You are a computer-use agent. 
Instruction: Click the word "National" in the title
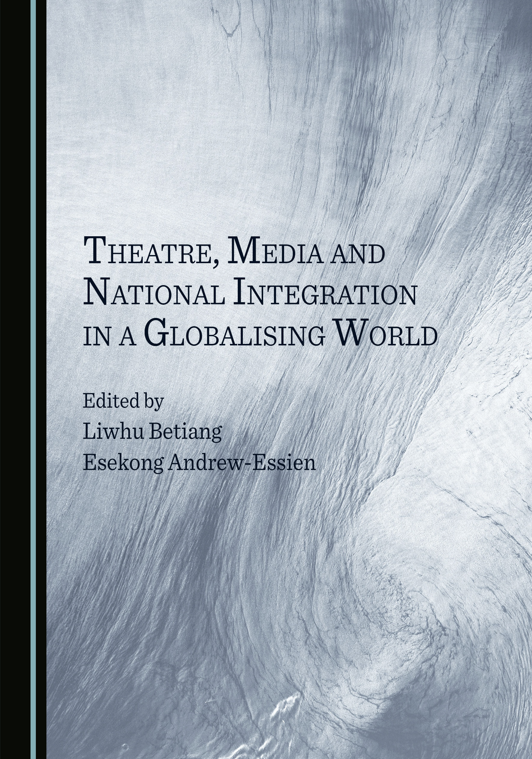(154, 292)
